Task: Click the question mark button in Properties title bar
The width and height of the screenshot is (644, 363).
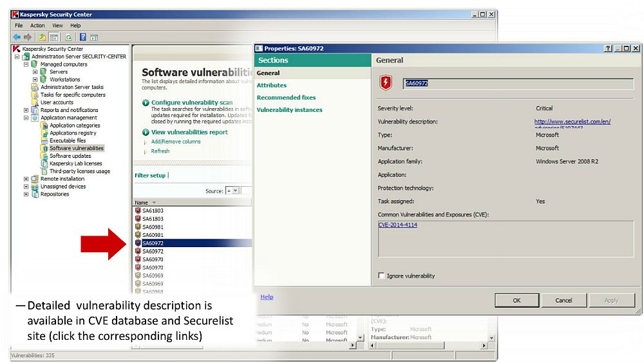Action: [609, 48]
